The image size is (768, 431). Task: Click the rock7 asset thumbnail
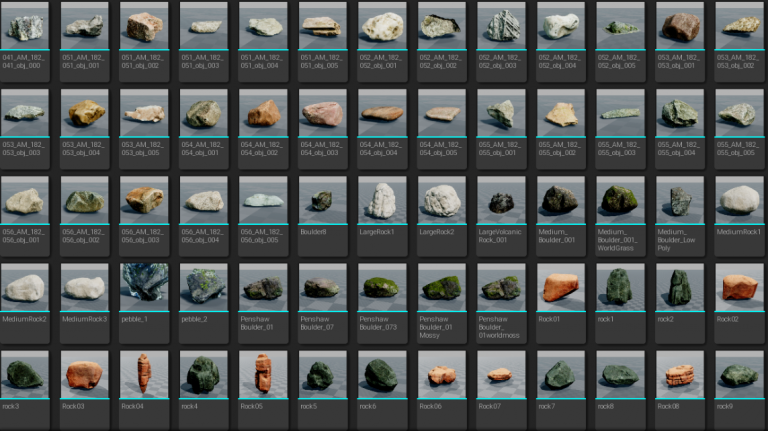(x=561, y=374)
